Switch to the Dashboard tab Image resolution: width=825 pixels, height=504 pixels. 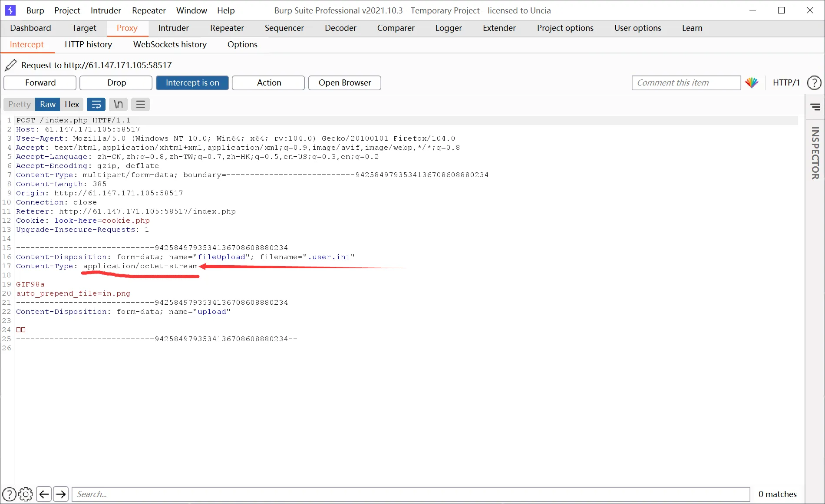click(30, 28)
